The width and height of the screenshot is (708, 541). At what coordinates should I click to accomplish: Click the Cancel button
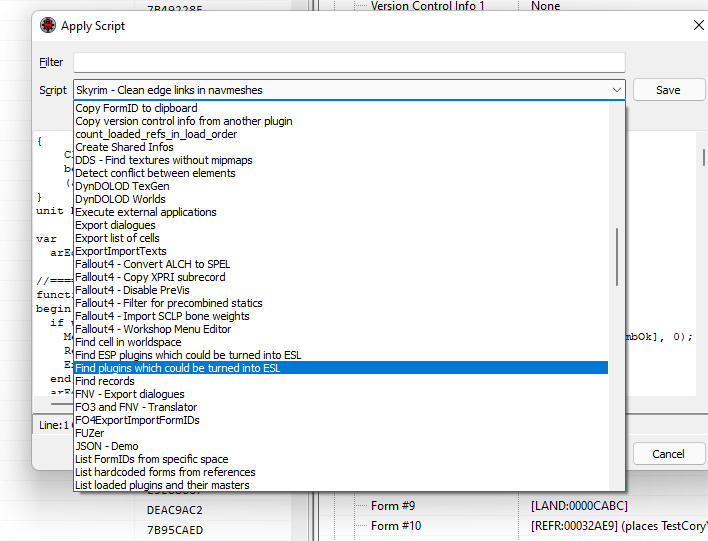coord(668,454)
